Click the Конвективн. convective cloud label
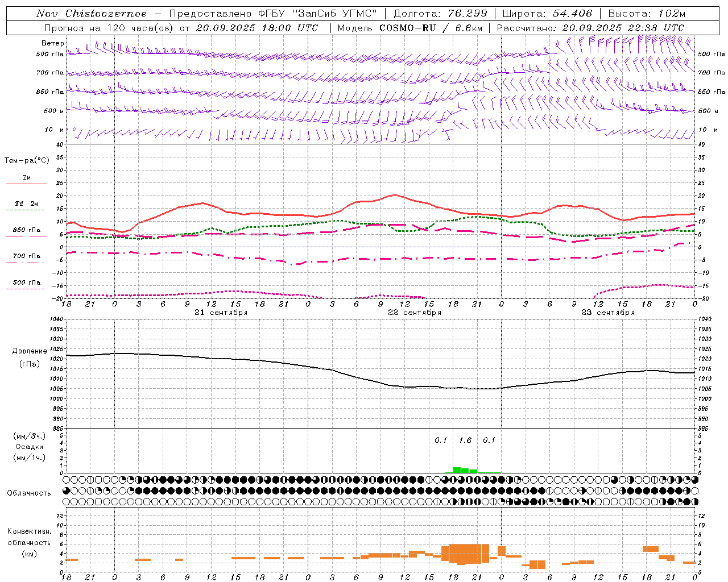Image resolution: width=728 pixels, height=582 pixels. coord(30,531)
